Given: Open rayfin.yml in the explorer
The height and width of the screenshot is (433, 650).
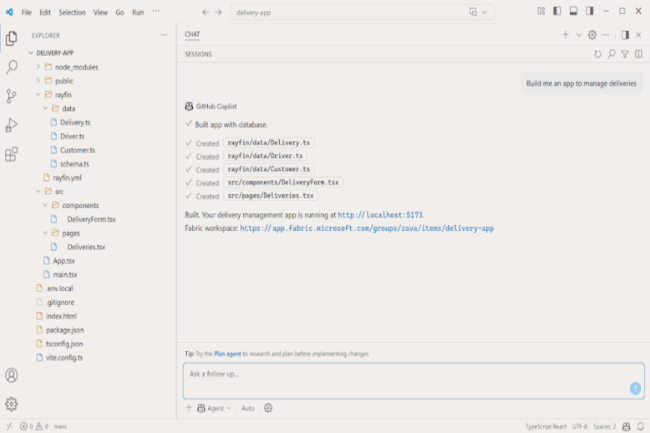Looking at the screenshot, I should tap(67, 178).
